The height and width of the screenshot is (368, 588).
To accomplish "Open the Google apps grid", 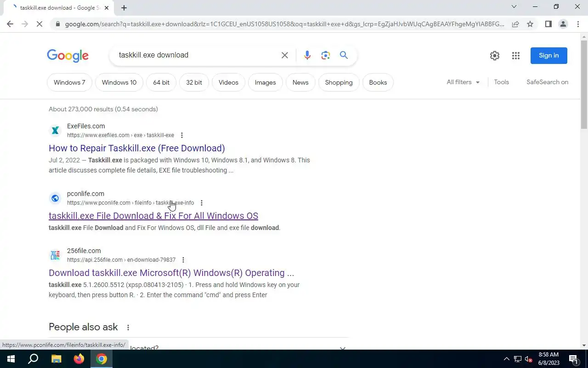I will 516,56.
